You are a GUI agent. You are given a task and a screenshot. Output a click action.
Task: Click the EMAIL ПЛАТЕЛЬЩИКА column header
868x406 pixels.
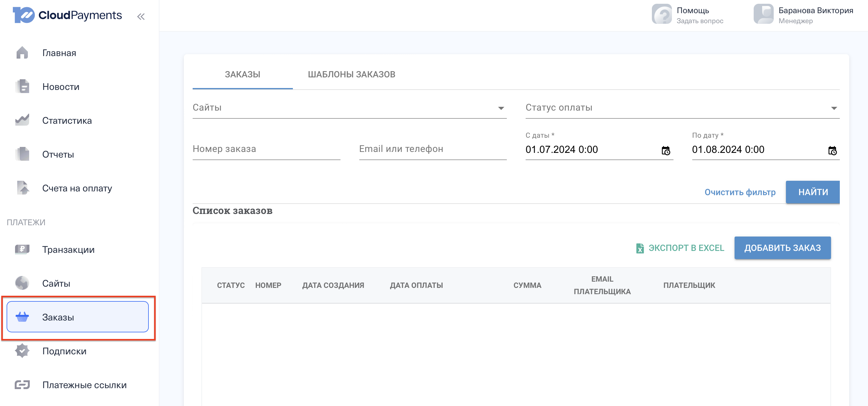click(x=602, y=285)
